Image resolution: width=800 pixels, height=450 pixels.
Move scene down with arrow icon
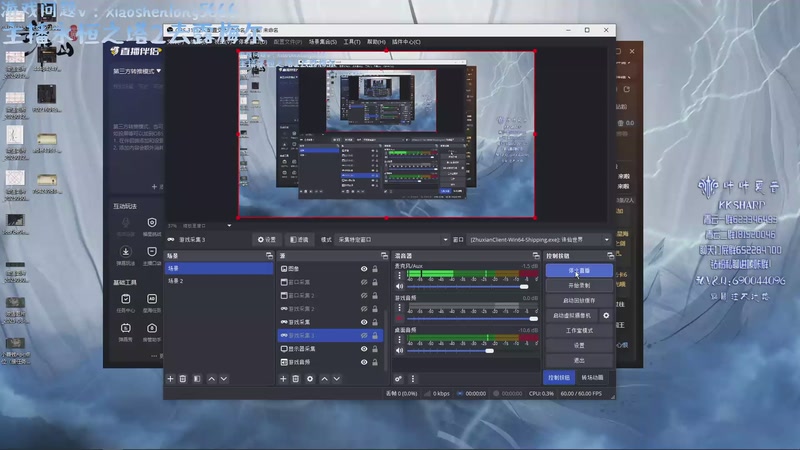[223, 379]
